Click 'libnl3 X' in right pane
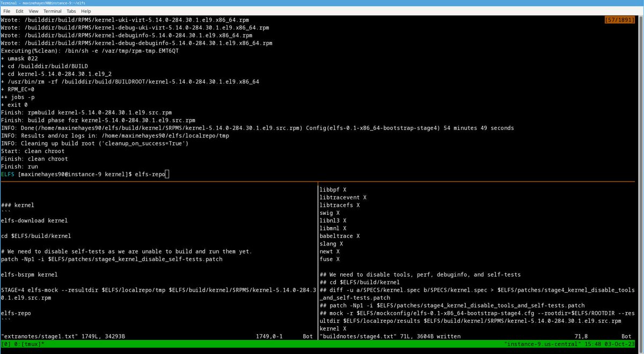 point(333,220)
